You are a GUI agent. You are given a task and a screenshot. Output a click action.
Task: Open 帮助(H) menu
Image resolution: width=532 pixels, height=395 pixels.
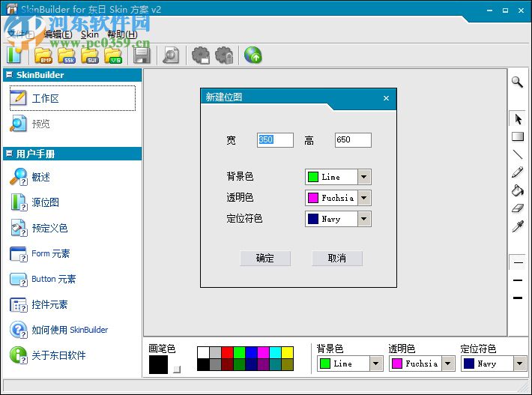pyautogui.click(x=122, y=34)
